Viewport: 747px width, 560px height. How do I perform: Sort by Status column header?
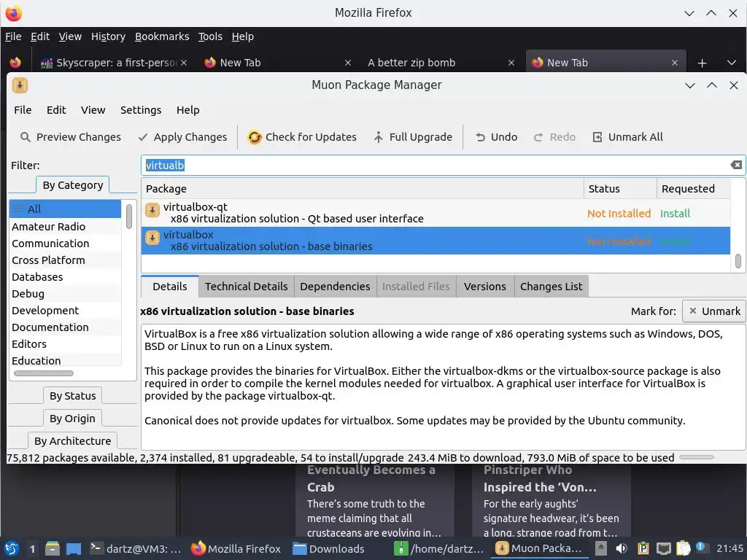coord(620,189)
